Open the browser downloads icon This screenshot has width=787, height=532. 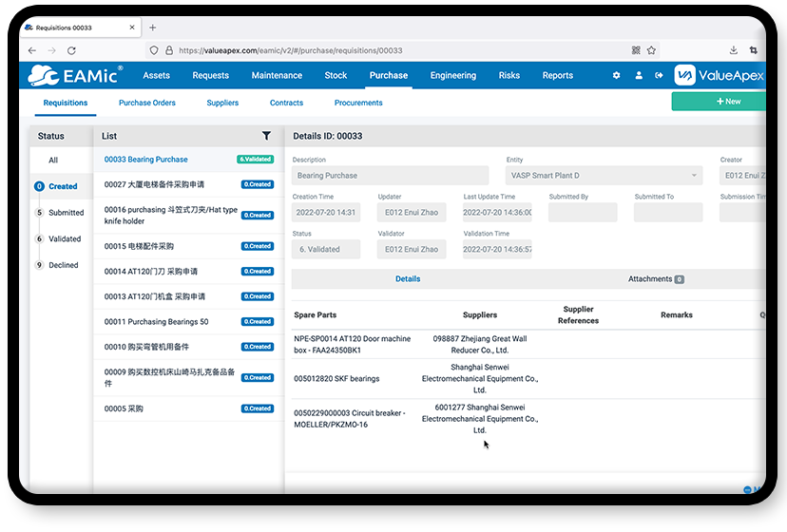(x=734, y=50)
